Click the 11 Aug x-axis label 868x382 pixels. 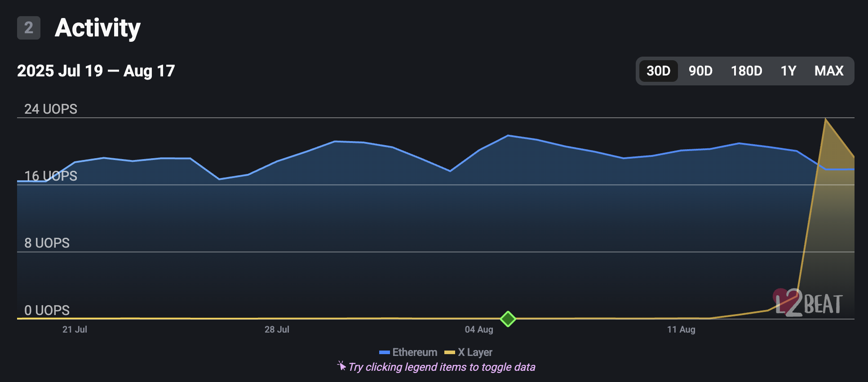pos(681,329)
